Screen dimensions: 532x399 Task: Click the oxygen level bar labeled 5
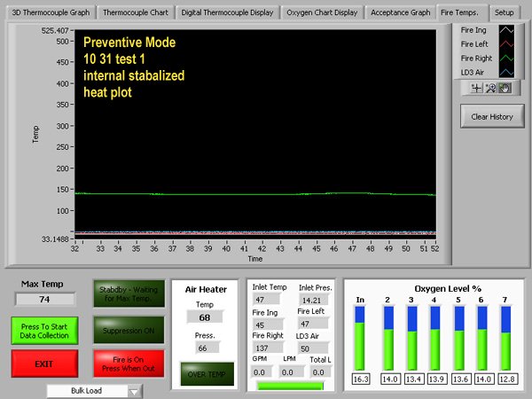(459, 338)
